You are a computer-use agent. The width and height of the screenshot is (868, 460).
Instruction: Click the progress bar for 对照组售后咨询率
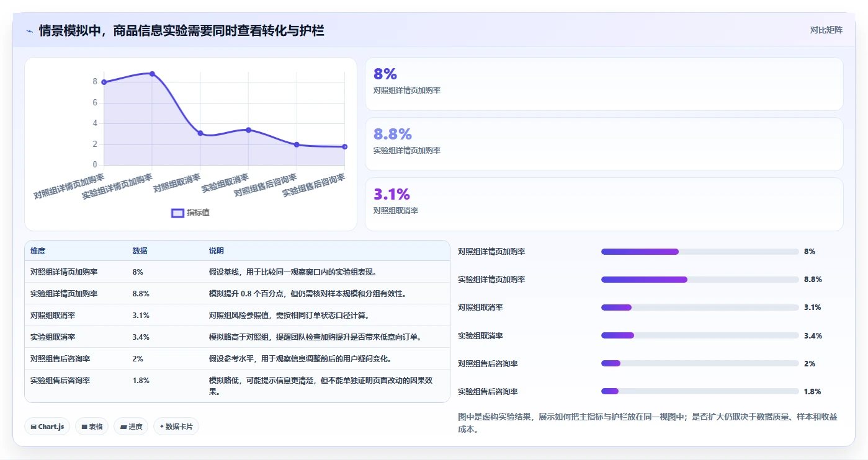point(700,363)
